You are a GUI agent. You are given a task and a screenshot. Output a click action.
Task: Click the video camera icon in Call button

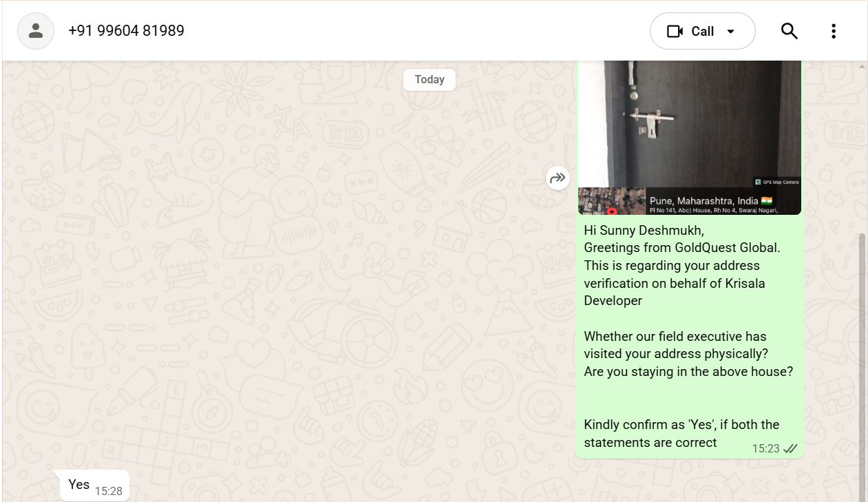[675, 32]
